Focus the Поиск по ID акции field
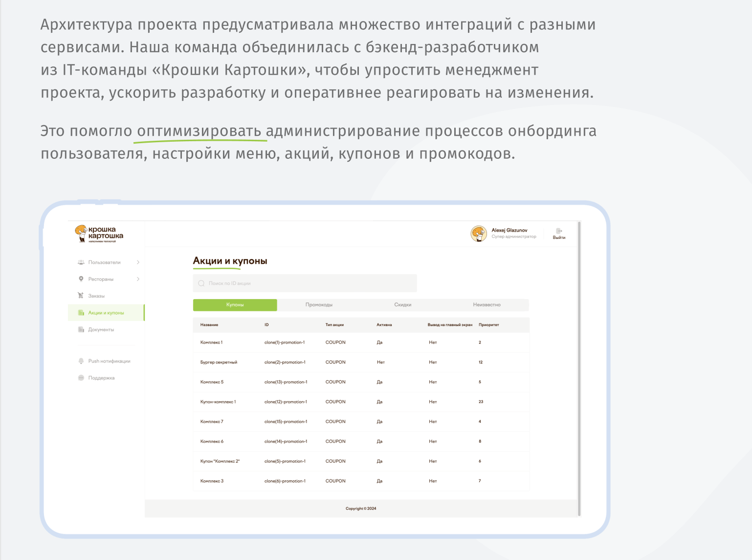The image size is (752, 560). (305, 283)
